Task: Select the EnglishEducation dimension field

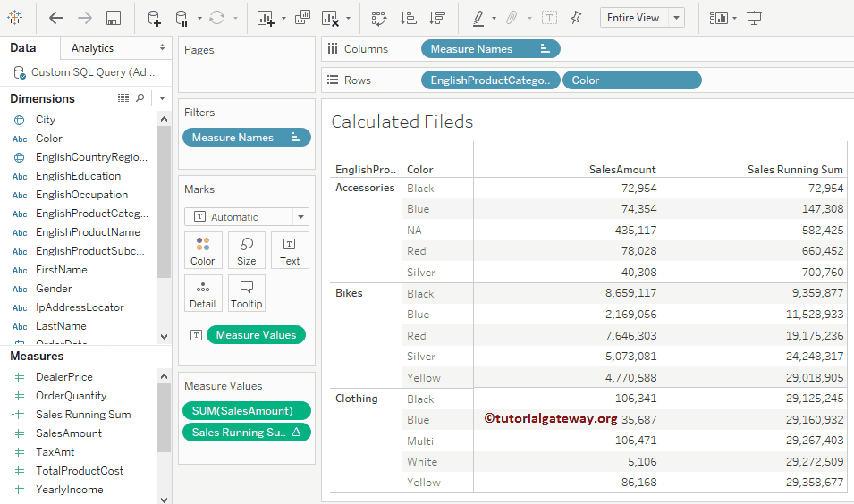Action: coord(78,176)
